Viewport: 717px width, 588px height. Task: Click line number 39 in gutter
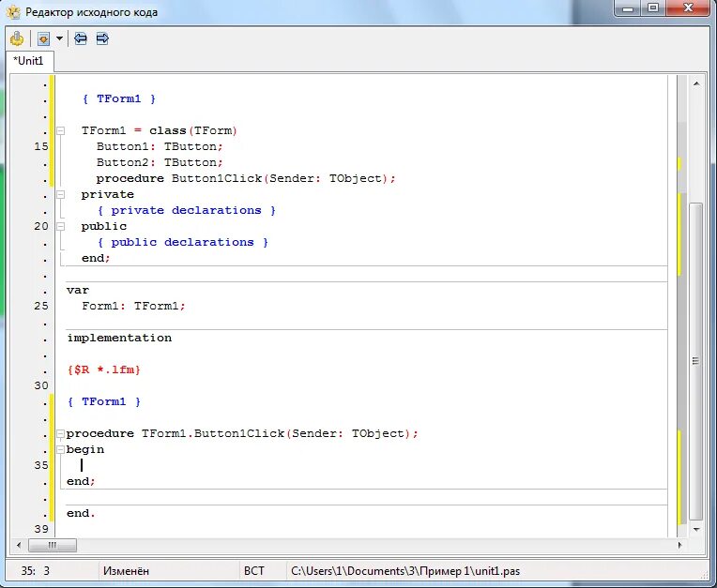pyautogui.click(x=41, y=529)
